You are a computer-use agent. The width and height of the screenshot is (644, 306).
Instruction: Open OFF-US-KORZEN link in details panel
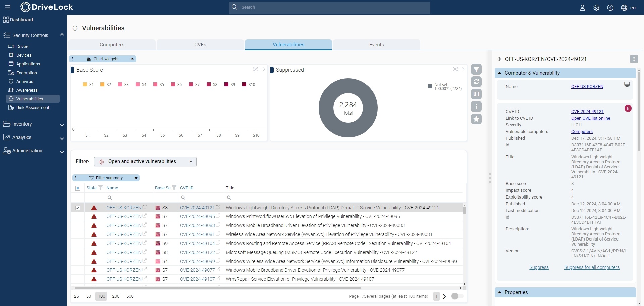[x=587, y=86]
